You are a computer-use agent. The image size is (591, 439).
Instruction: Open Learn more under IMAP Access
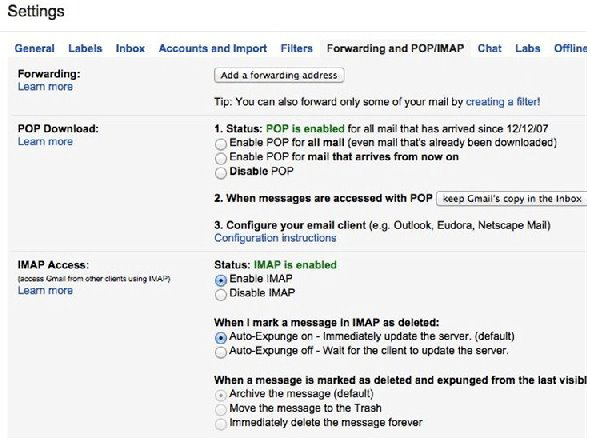click(45, 291)
